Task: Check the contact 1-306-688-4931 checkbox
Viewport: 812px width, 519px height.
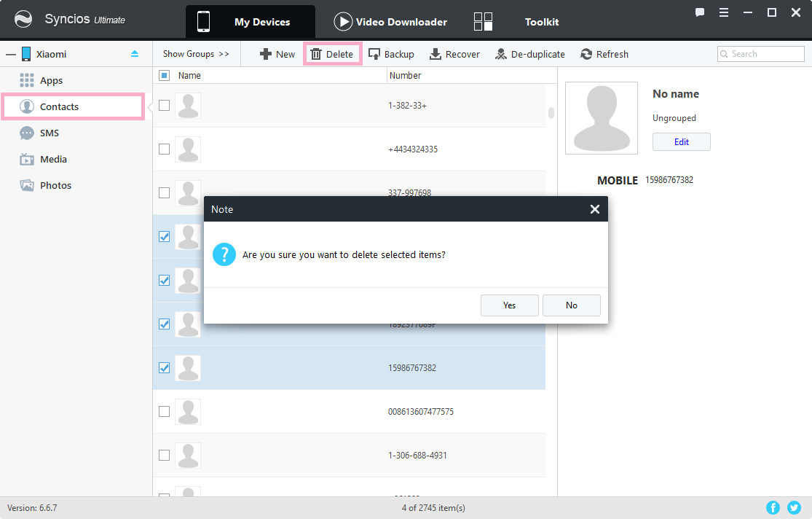Action: pyautogui.click(x=164, y=456)
